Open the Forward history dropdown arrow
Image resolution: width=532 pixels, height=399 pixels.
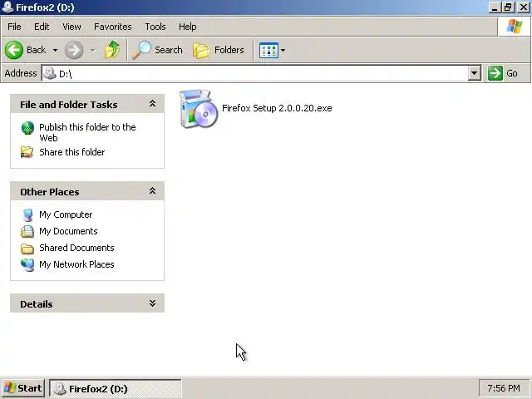pos(92,50)
